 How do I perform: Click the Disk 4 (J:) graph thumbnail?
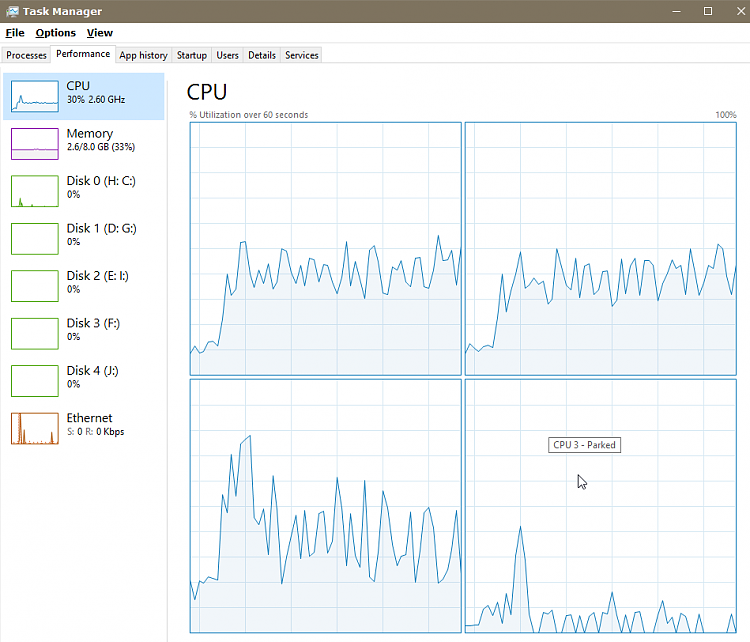pos(35,380)
